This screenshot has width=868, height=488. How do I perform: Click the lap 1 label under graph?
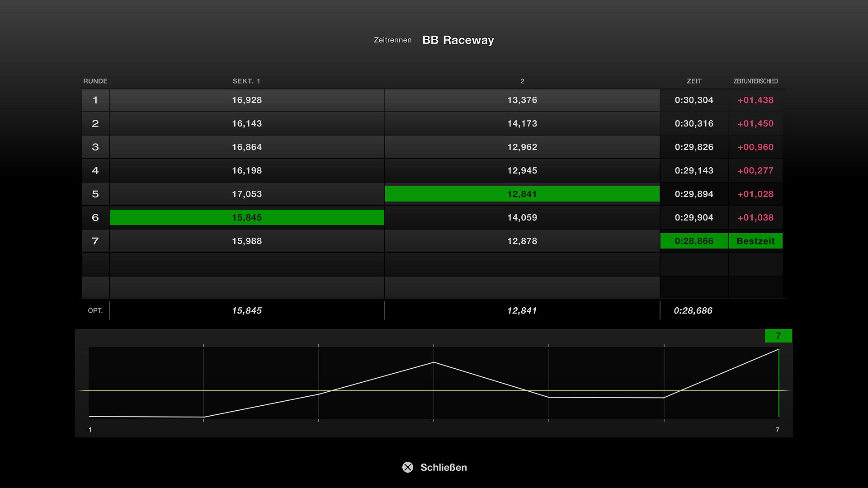(x=90, y=430)
